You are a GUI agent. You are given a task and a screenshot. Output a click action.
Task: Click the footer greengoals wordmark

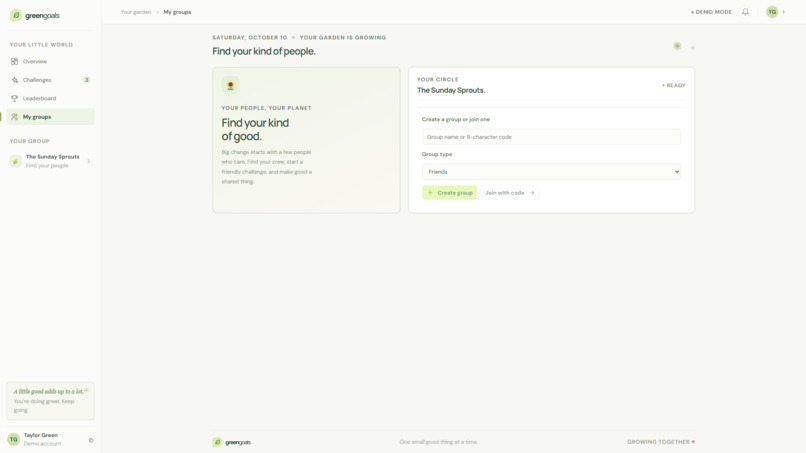(x=238, y=442)
